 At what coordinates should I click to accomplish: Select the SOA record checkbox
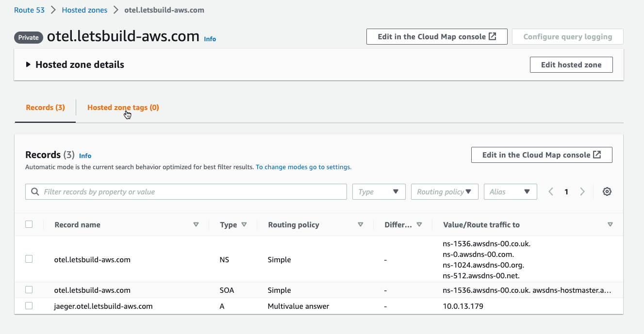click(29, 289)
